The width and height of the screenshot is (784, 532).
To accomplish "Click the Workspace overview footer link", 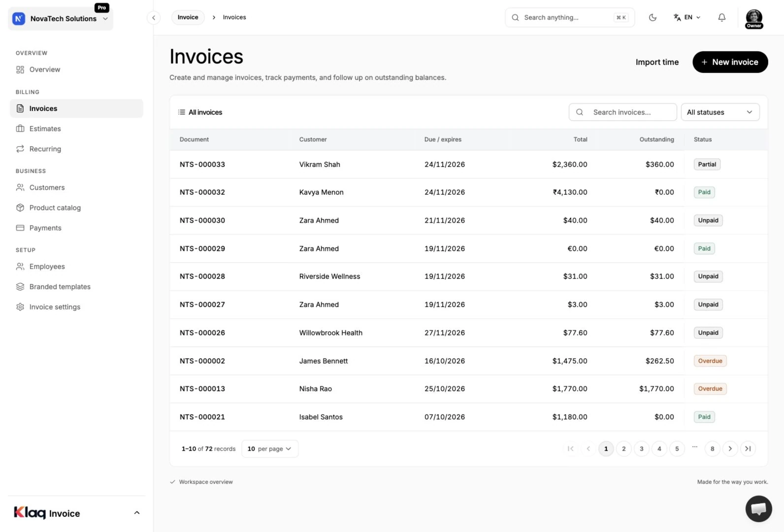I will pos(206,482).
